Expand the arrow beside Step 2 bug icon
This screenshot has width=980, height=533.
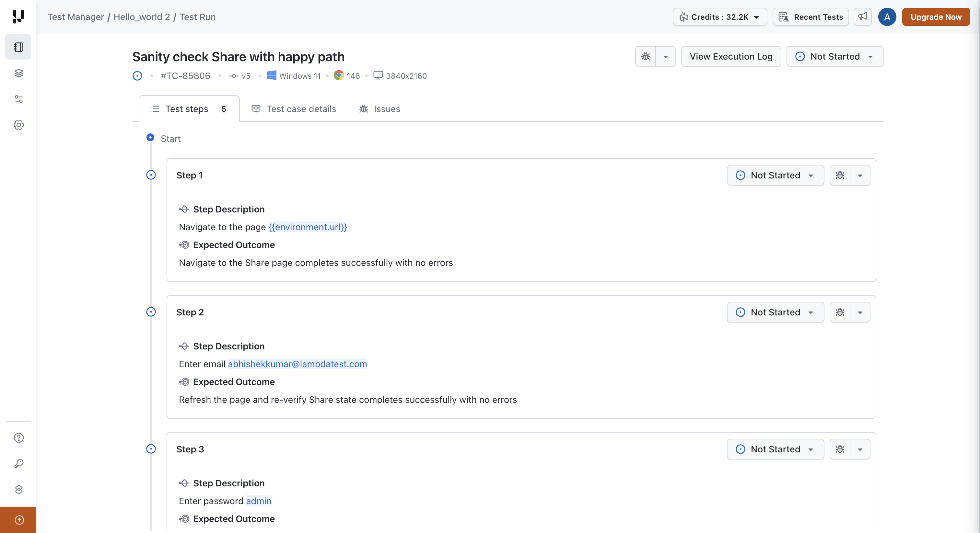point(860,312)
